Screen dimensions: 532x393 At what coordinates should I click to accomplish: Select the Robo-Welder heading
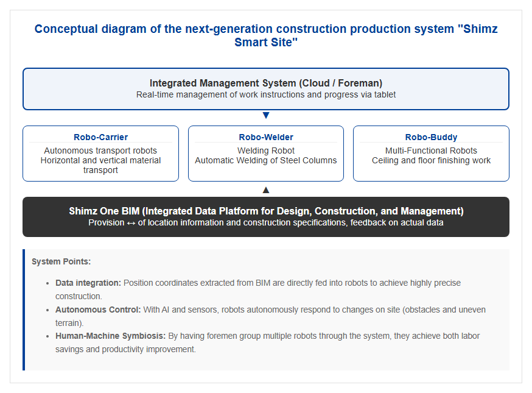(266, 137)
